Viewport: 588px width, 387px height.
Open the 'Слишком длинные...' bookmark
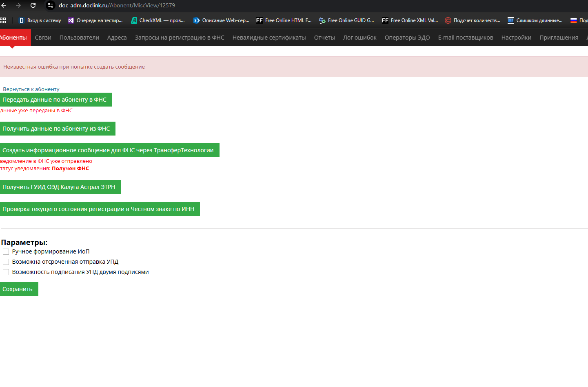point(535,20)
